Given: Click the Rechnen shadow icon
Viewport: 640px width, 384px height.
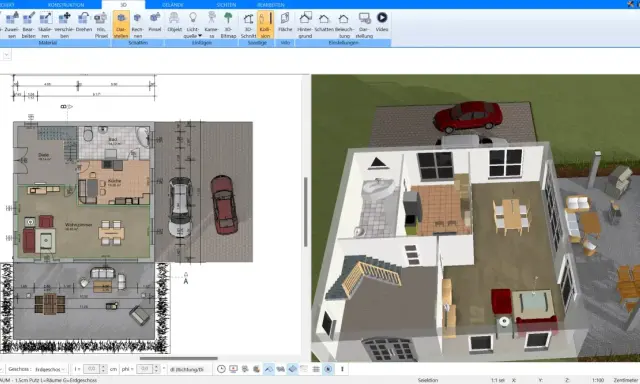Looking at the screenshot, I should point(138,25).
